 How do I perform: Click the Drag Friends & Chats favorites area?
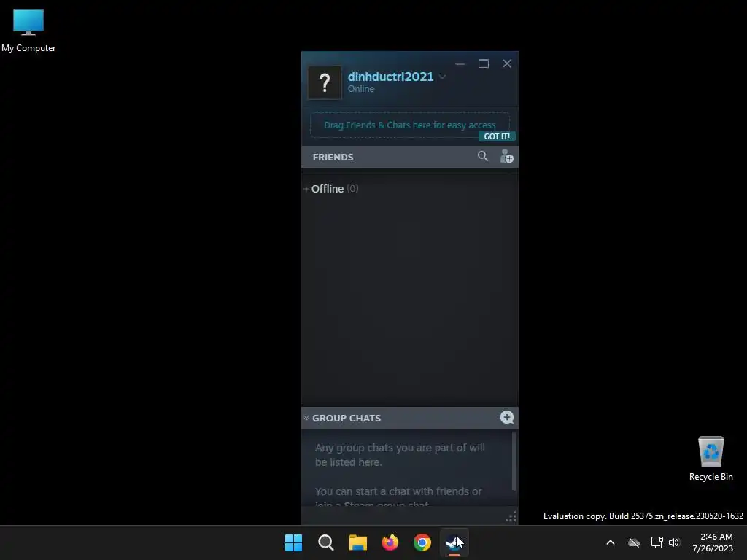[410, 125]
